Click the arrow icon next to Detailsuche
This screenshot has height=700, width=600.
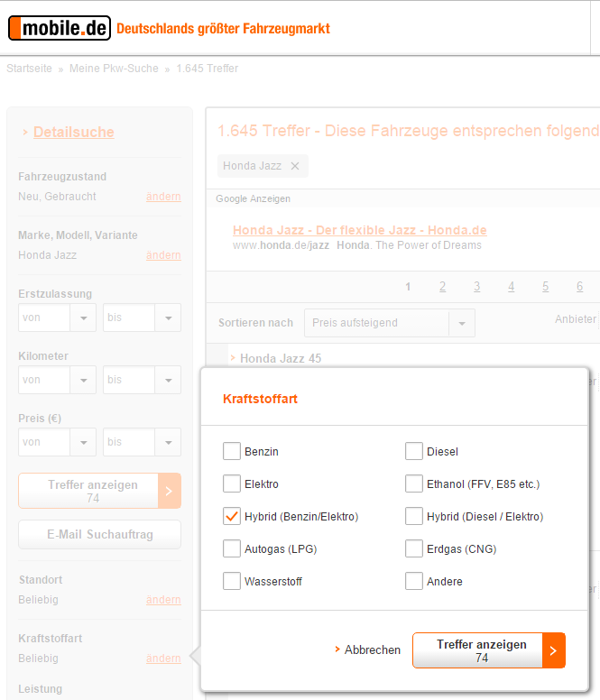[x=24, y=133]
